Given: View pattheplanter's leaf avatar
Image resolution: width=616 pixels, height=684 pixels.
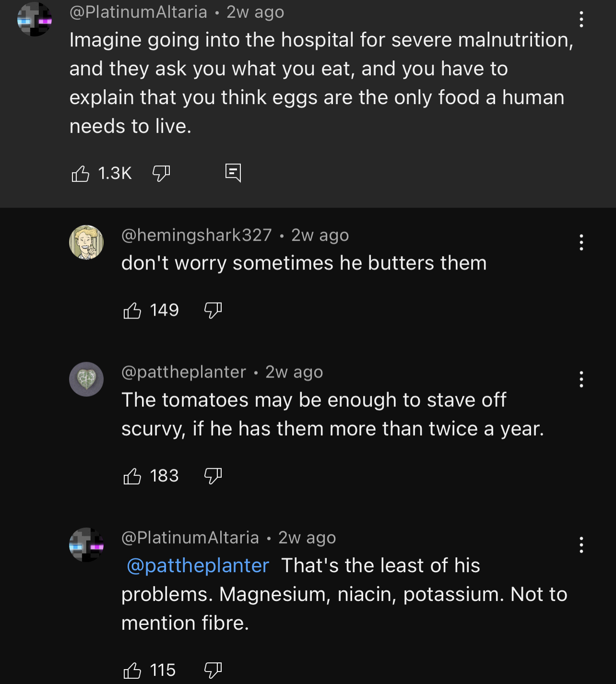Looking at the screenshot, I should (86, 379).
